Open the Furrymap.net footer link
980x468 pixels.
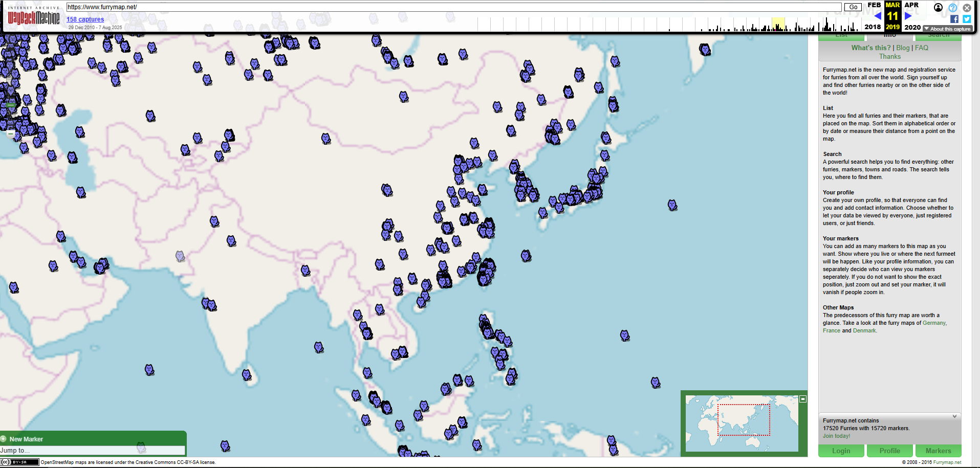[947, 462]
